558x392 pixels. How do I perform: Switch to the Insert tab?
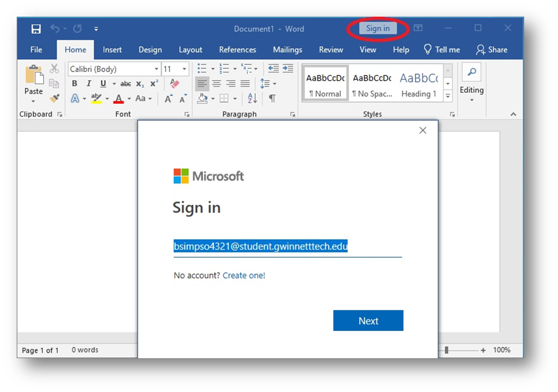[112, 50]
